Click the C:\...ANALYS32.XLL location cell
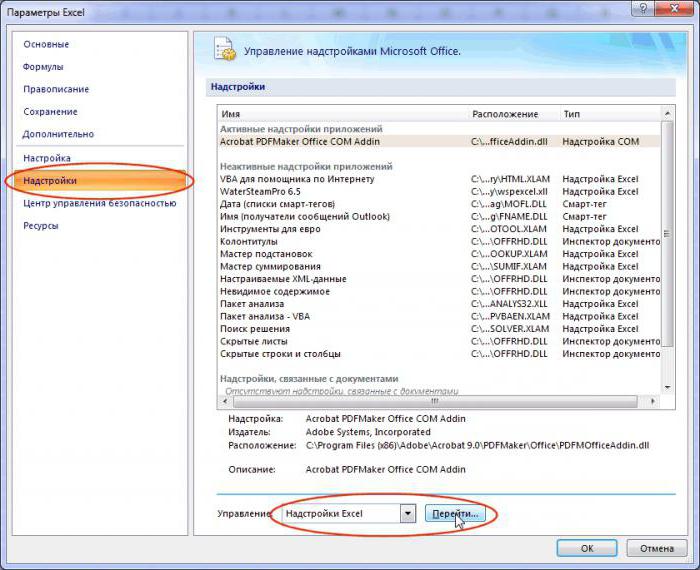This screenshot has height=570, width=700. 509,304
